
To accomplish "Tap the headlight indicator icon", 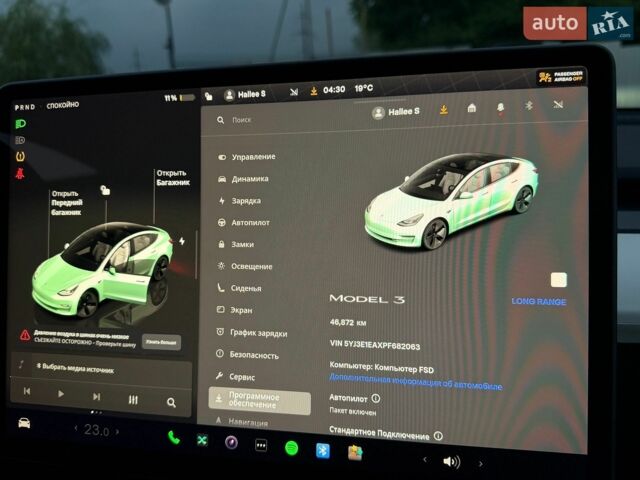I will click(x=20, y=124).
